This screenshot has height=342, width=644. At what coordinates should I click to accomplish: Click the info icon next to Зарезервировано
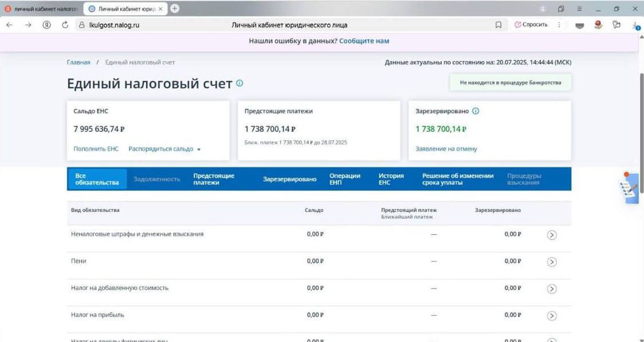pos(475,111)
